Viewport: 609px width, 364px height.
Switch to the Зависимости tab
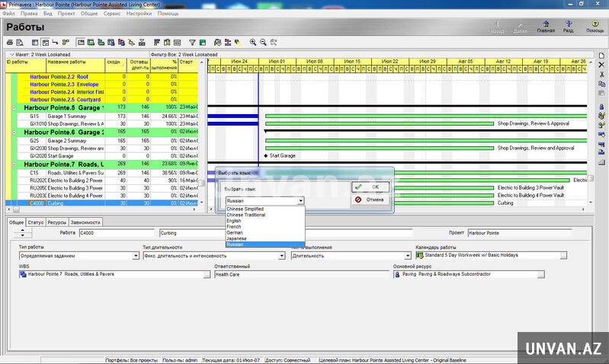tap(85, 222)
